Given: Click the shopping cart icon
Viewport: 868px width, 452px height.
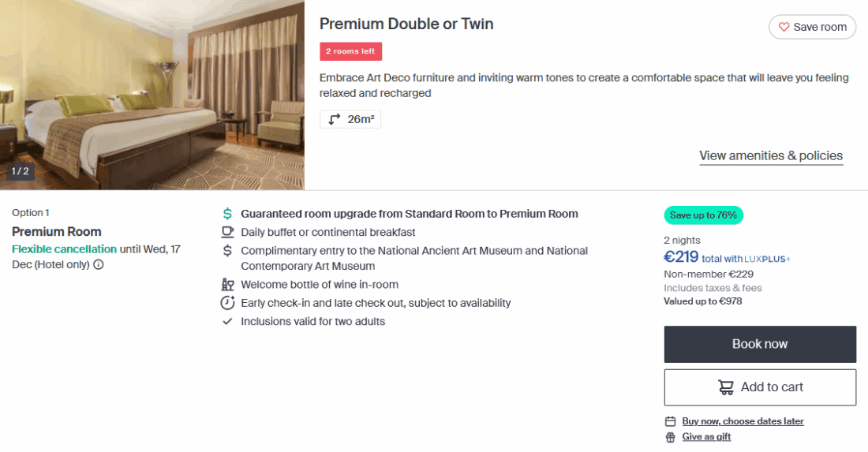Looking at the screenshot, I should click(x=725, y=387).
